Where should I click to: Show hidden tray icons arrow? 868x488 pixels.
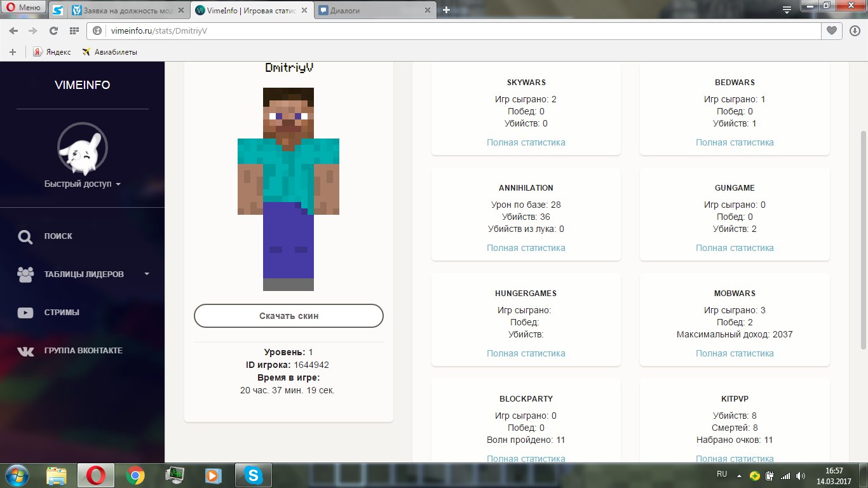click(x=739, y=475)
